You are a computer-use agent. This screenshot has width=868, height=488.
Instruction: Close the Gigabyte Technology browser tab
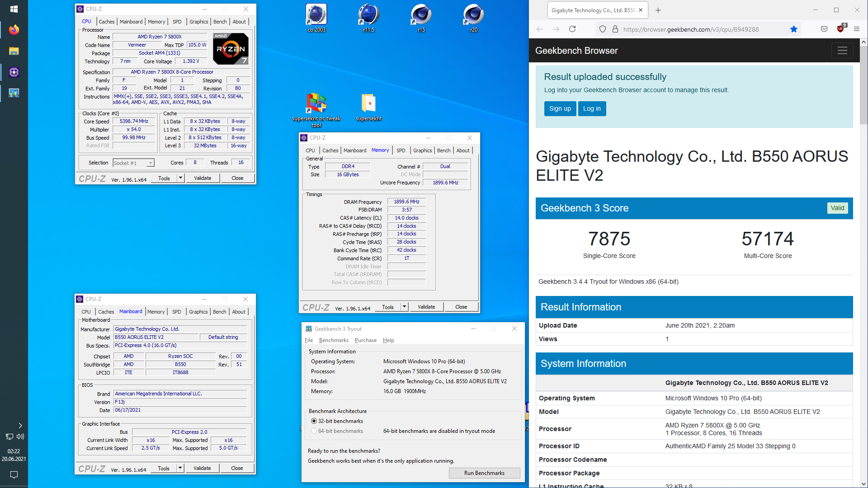(x=641, y=10)
